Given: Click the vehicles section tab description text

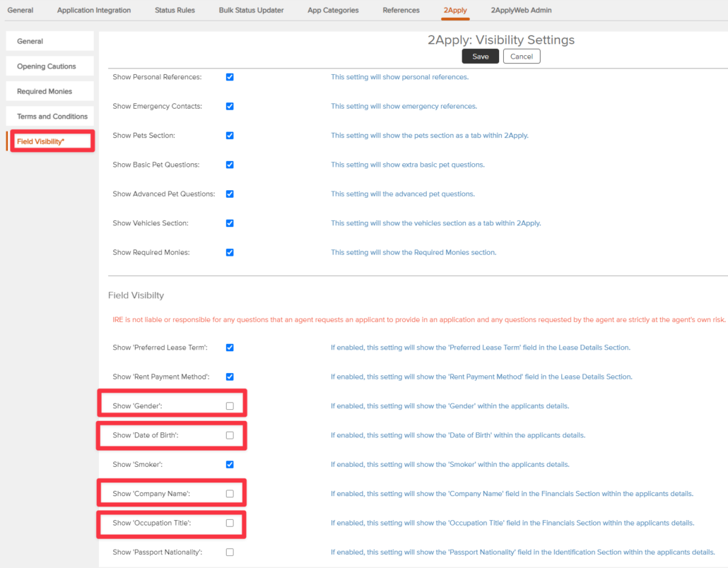Looking at the screenshot, I should click(436, 223).
